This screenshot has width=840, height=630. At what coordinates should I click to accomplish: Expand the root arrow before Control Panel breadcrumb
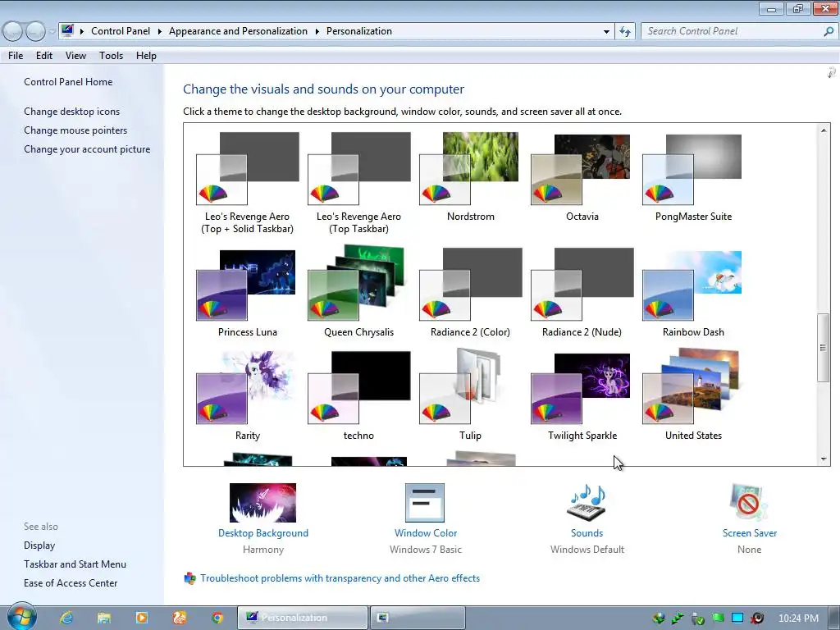82,31
